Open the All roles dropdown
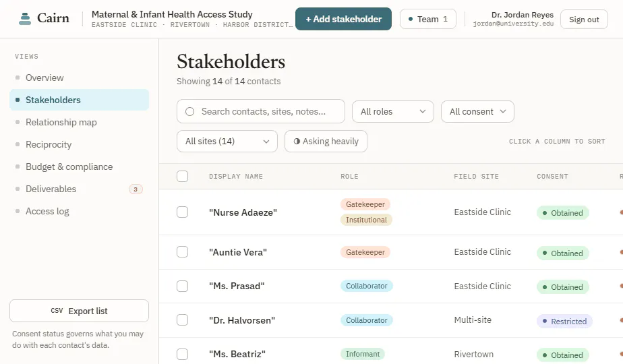The height and width of the screenshot is (364, 623). point(392,112)
